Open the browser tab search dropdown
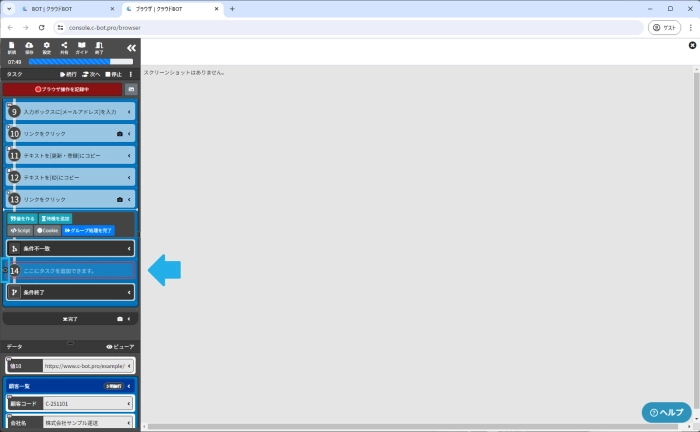 click(9, 8)
